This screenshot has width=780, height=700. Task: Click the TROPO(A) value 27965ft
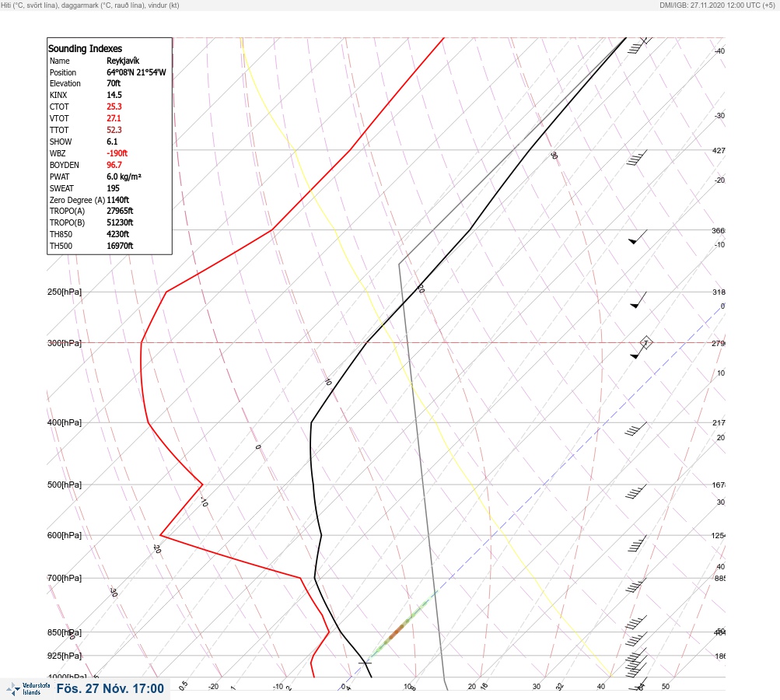pos(120,211)
